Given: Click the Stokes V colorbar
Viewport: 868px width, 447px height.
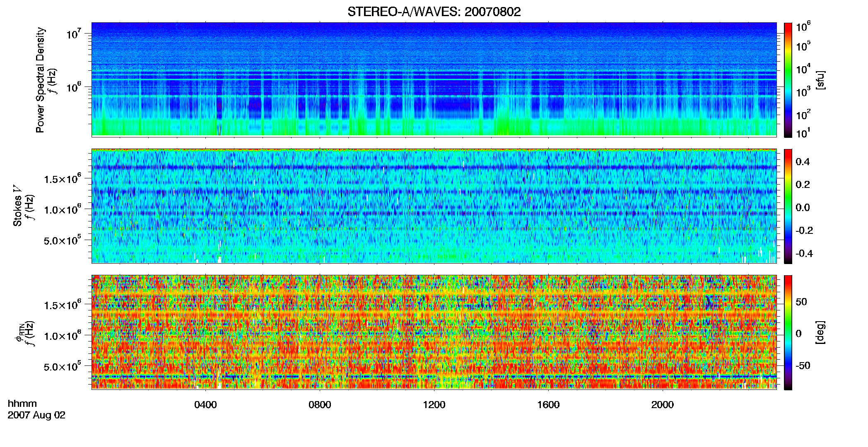Looking at the screenshot, I should tap(788, 206).
